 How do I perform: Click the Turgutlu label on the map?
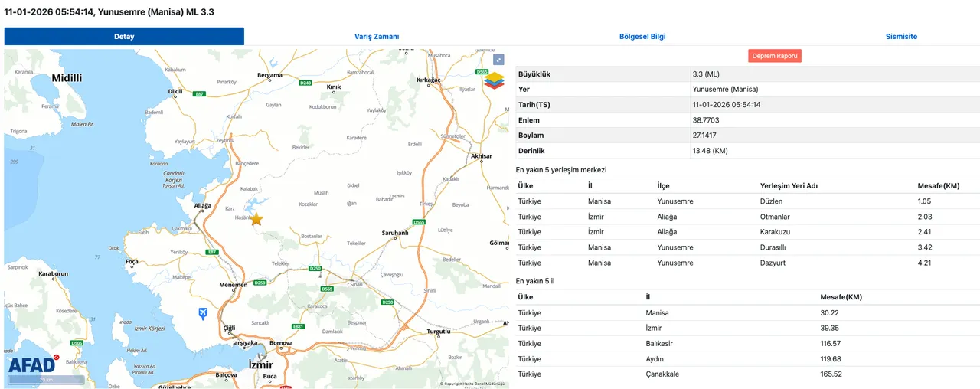(439, 332)
